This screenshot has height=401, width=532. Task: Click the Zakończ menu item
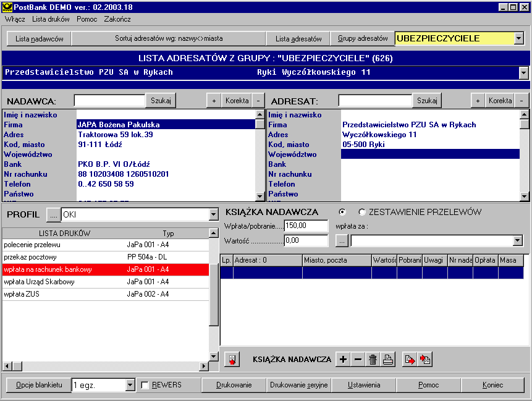coord(117,19)
